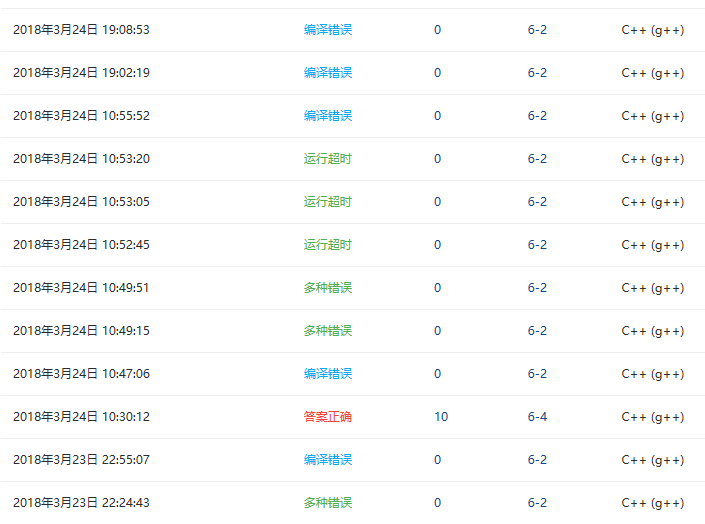Click score 0 in the 10:53:20 row
Screen dimensions: 705x524
coord(437,159)
